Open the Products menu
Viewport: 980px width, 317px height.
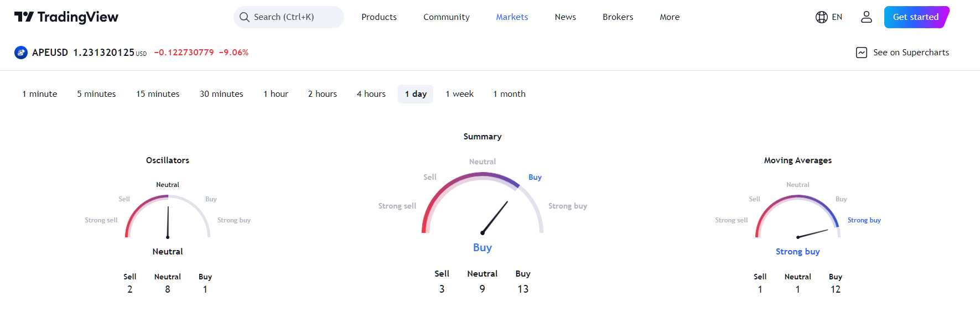point(379,17)
